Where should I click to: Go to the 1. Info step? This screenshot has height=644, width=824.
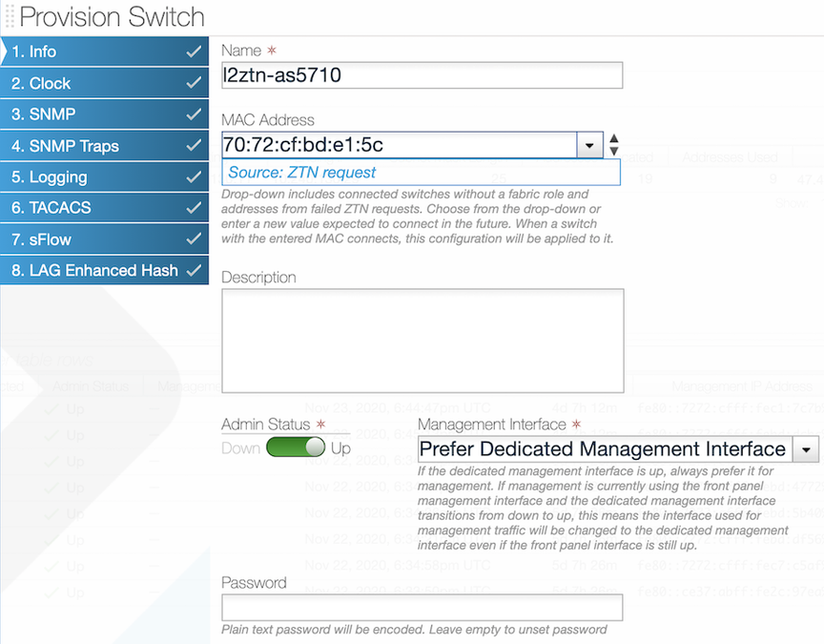click(95, 52)
